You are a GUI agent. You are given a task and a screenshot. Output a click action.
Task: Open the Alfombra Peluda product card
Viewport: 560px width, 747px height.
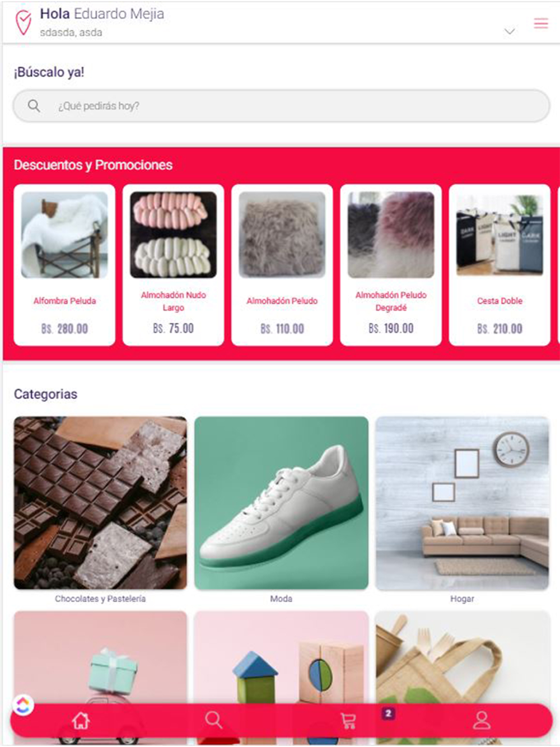pos(64,265)
